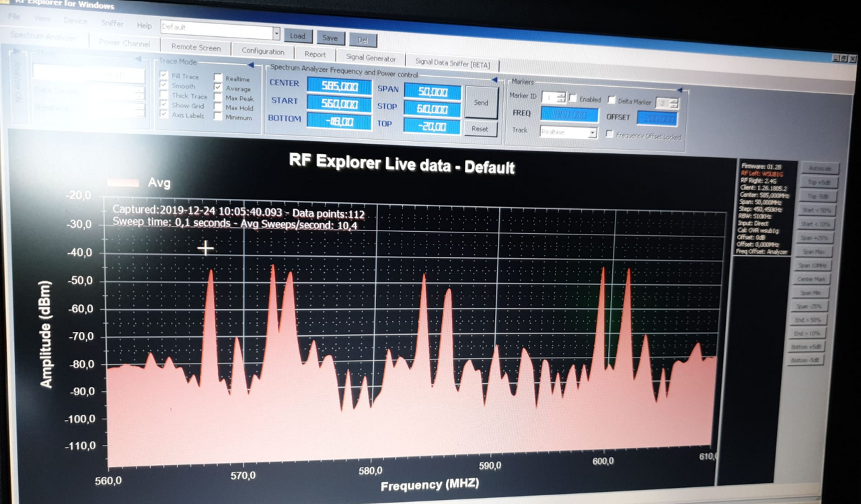This screenshot has height=504, width=861.
Task: Click the Bottom -5dB button
Action: [x=804, y=360]
